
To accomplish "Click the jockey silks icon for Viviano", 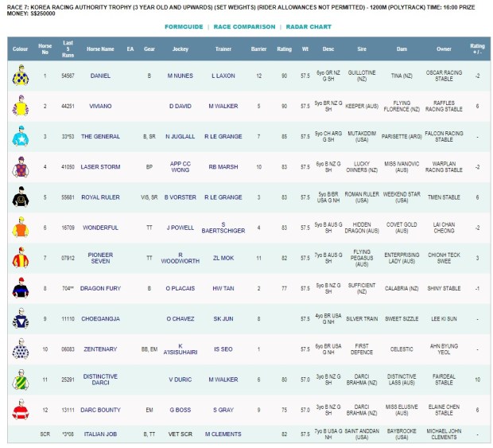I will point(21,107).
